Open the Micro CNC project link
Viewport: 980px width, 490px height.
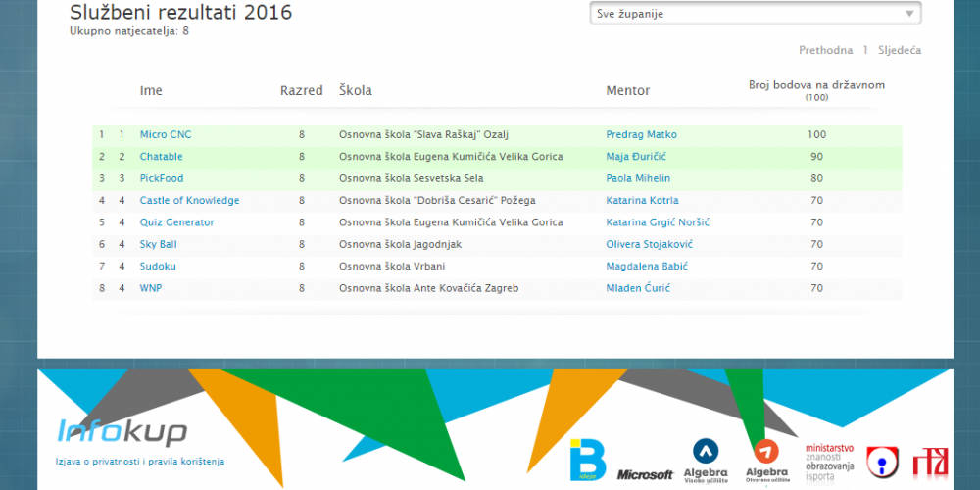coord(166,134)
